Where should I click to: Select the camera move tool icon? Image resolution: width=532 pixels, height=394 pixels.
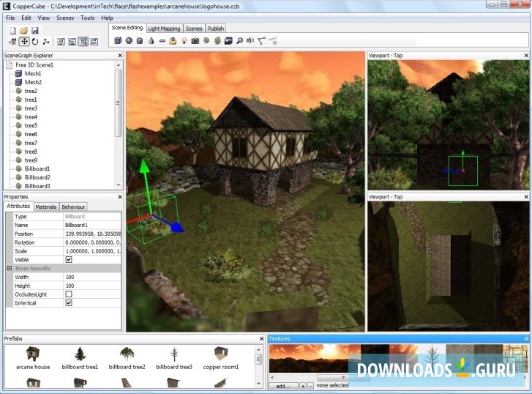[x=13, y=42]
